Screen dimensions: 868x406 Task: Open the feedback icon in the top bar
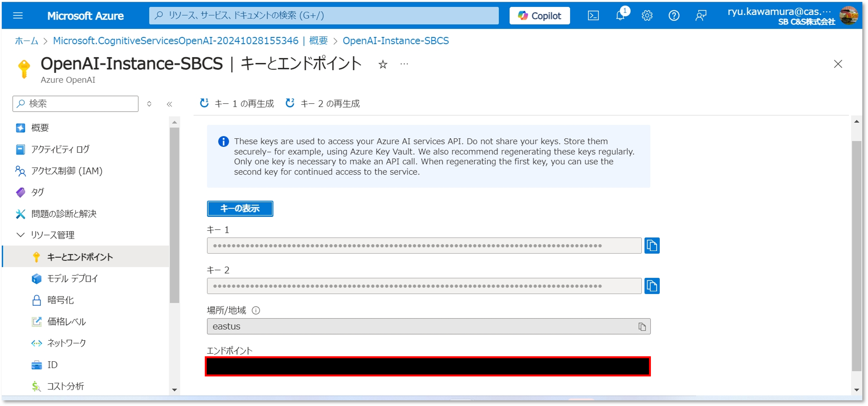coord(701,15)
